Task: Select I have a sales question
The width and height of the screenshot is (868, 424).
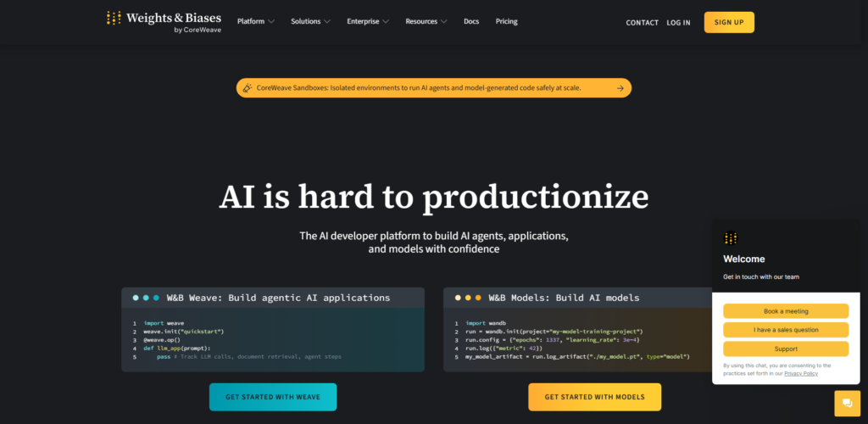Action: (x=786, y=330)
